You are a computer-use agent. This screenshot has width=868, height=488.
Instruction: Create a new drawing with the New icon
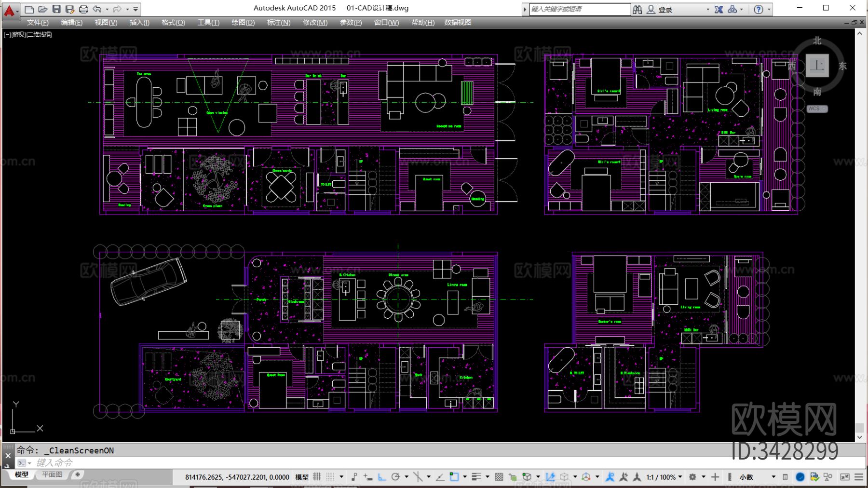click(x=29, y=9)
